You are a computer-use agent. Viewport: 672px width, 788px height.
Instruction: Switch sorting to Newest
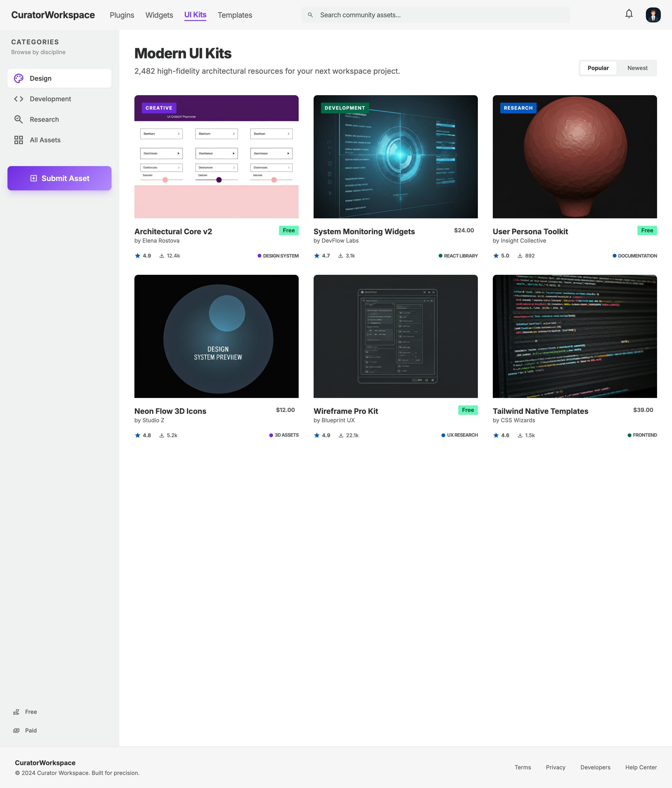pyautogui.click(x=637, y=68)
